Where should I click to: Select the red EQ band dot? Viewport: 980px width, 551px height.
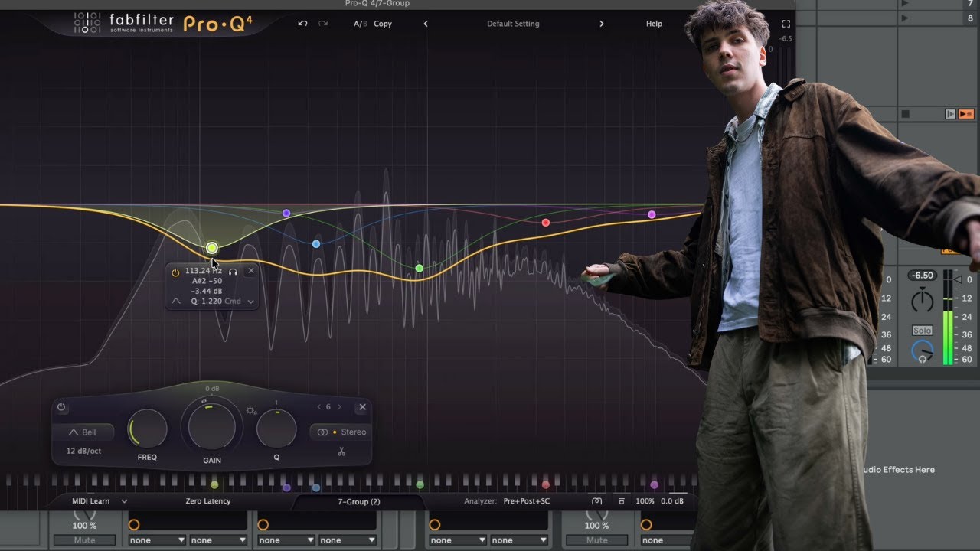(x=546, y=223)
